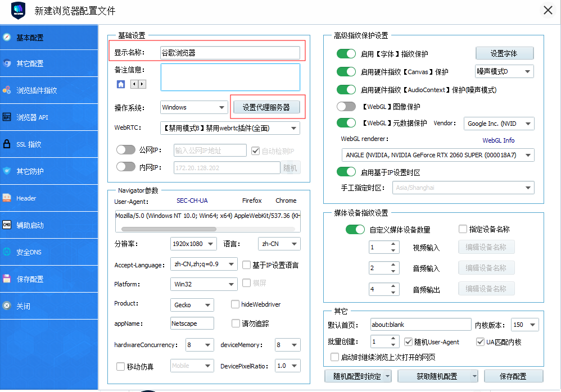
Task: Toggle the 内网IP switch
Action: [125, 167]
